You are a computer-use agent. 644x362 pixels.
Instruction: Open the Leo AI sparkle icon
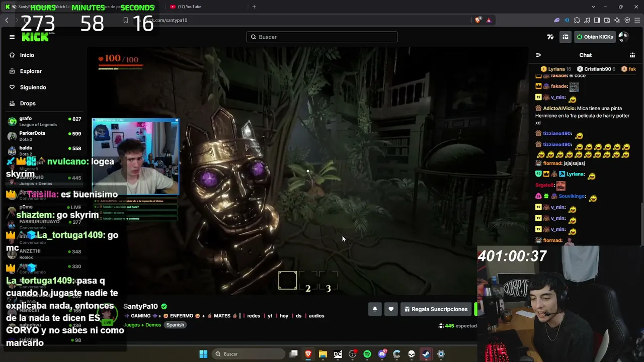pos(617,20)
